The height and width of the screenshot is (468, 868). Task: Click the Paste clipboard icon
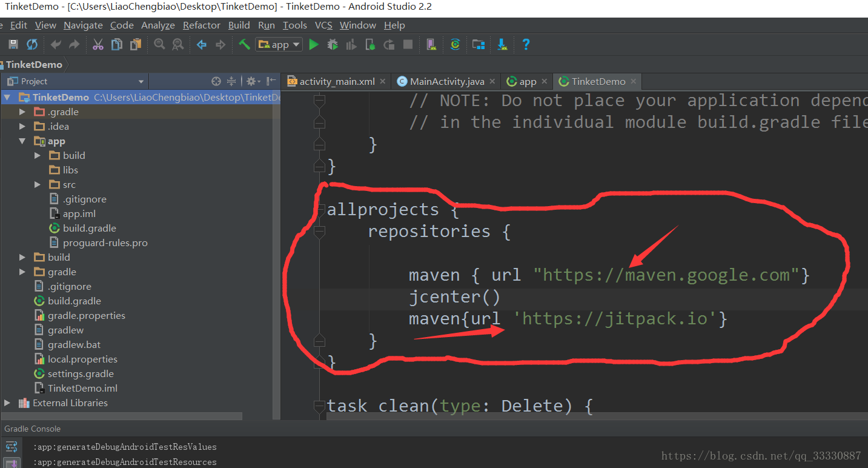[x=136, y=44]
